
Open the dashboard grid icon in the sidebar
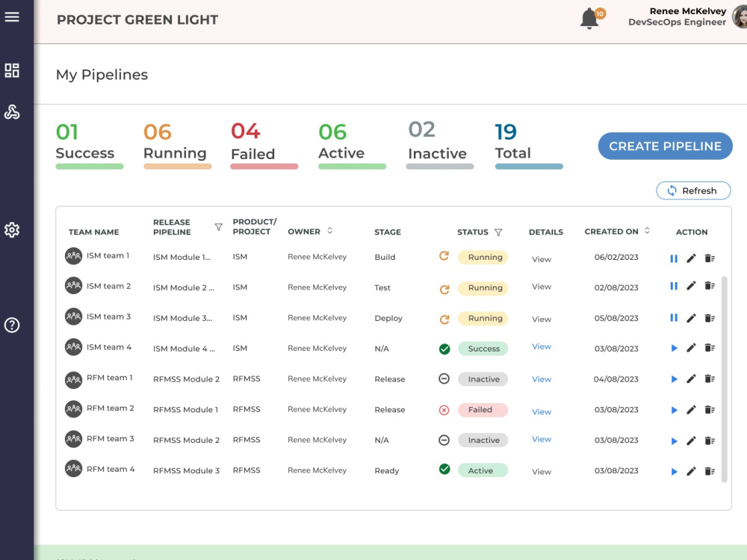tap(12, 70)
